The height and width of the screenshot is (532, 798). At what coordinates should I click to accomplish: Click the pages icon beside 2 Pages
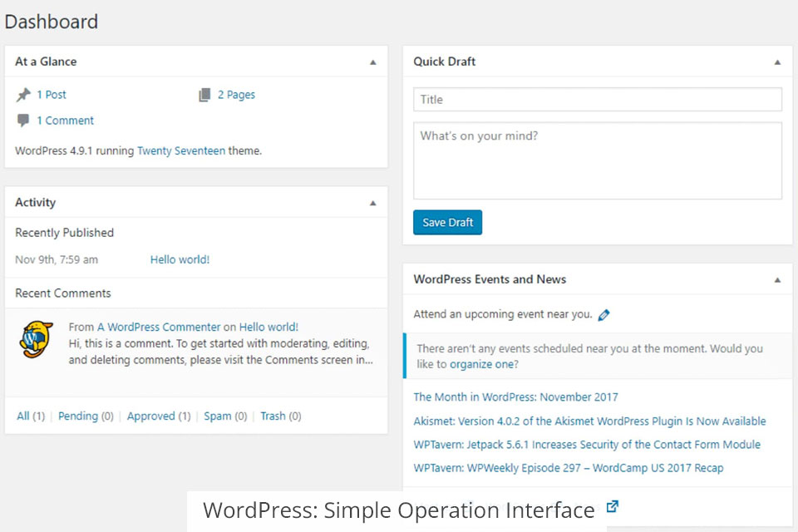tap(204, 95)
